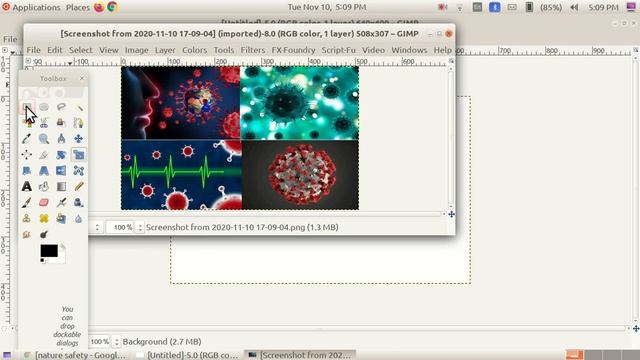Viewport: 640px width, 360px height.
Task: Select the Pencil tool
Action: point(79,187)
